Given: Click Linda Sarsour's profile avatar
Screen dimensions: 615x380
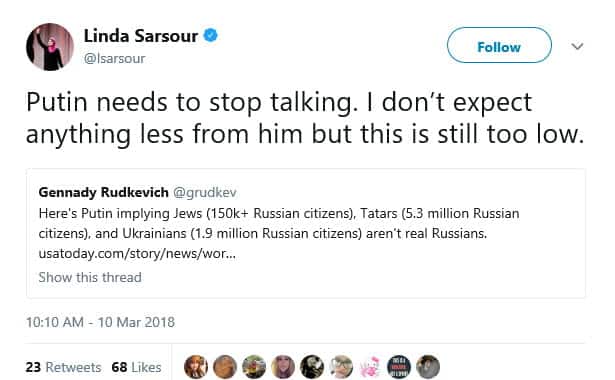Looking at the screenshot, I should pos(50,47).
